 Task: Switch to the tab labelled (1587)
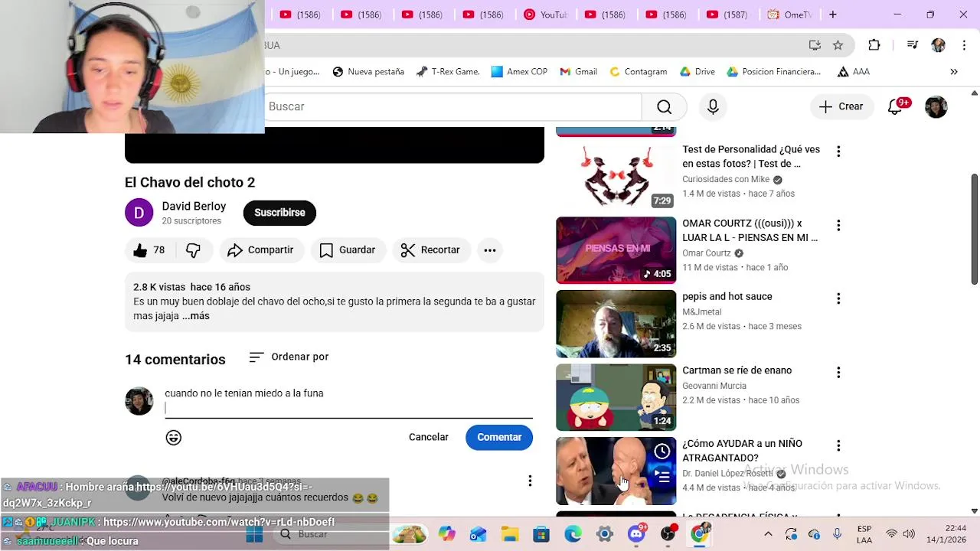(x=727, y=15)
